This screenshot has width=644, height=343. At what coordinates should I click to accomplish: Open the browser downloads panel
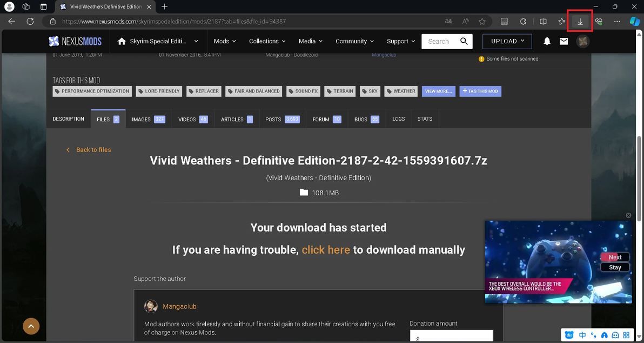(x=580, y=22)
